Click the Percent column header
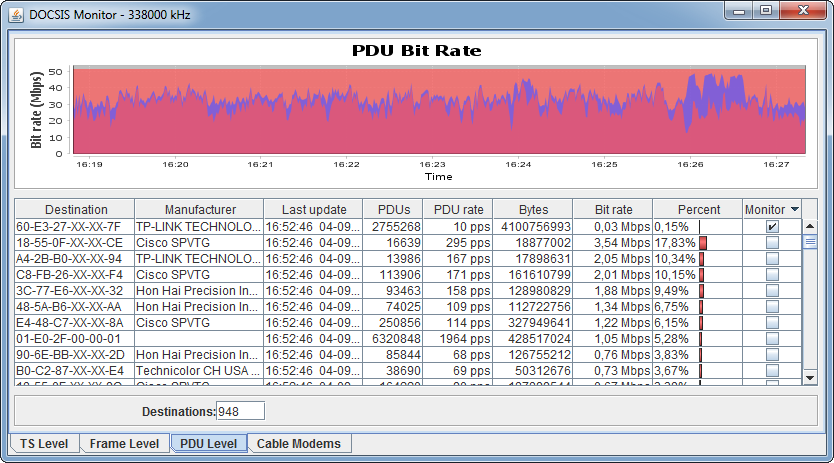The image size is (834, 463). [698, 209]
